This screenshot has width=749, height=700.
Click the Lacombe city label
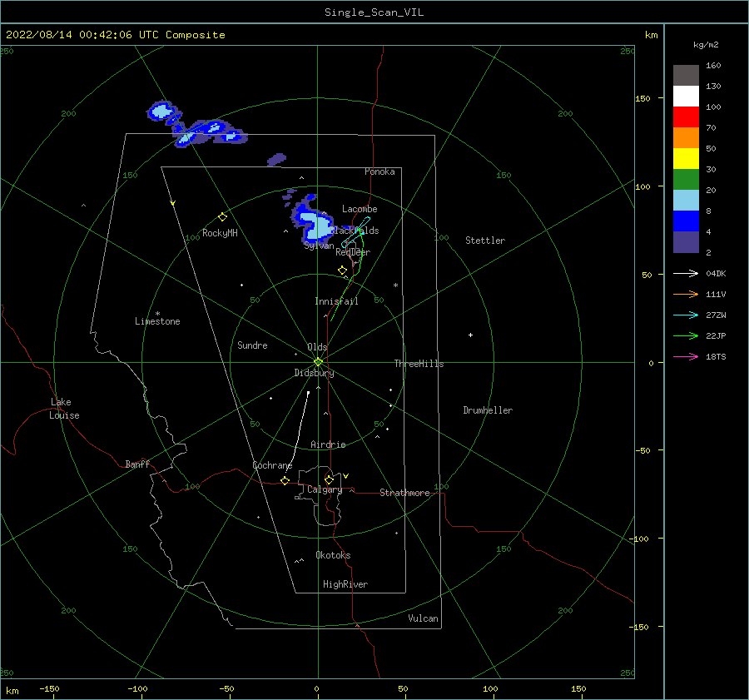click(360, 209)
